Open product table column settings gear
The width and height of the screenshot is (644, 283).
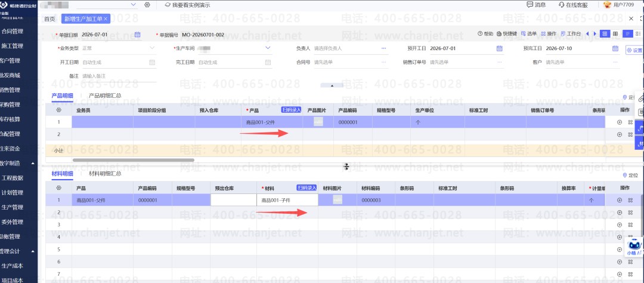(x=58, y=110)
